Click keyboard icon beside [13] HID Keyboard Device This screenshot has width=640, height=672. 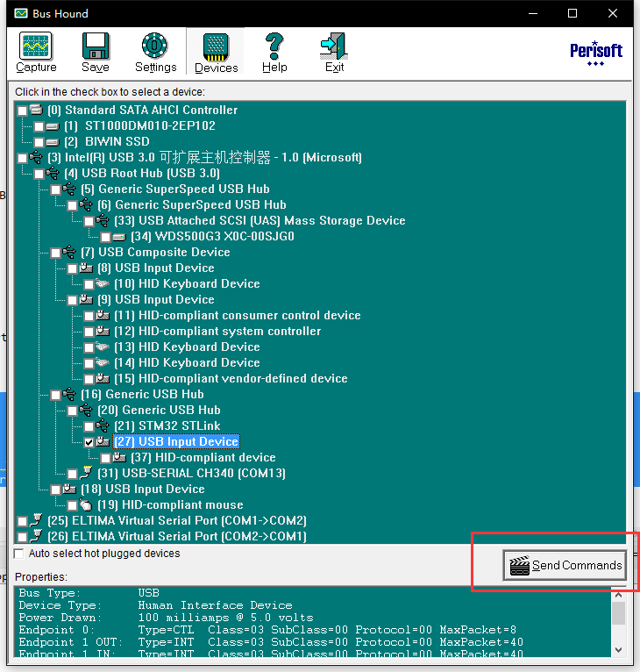click(x=103, y=347)
